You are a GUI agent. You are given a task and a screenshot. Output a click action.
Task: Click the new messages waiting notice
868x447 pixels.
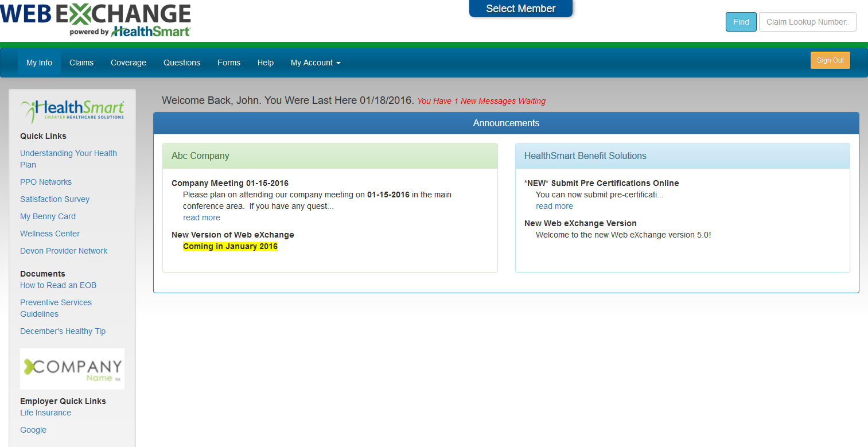click(481, 101)
